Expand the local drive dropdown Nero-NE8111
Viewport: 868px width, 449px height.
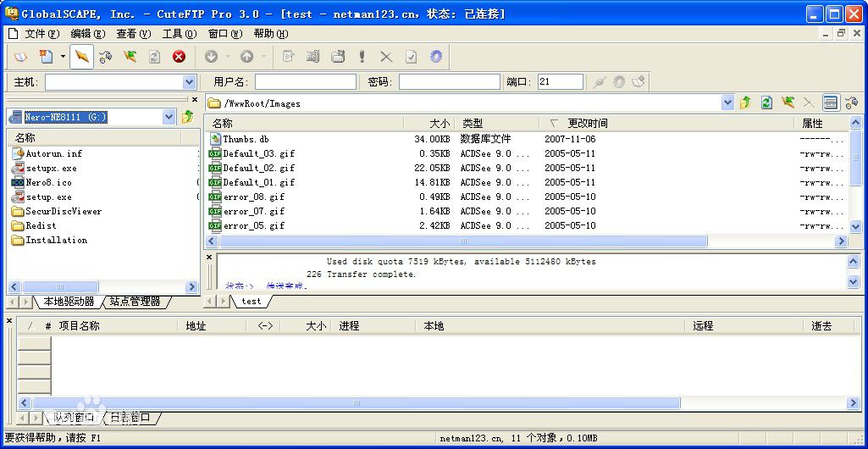(x=169, y=117)
